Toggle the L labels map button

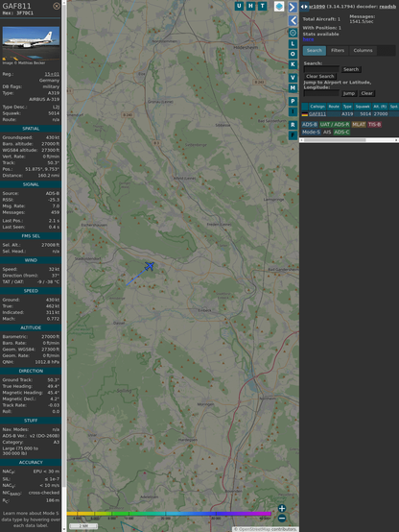click(x=293, y=44)
